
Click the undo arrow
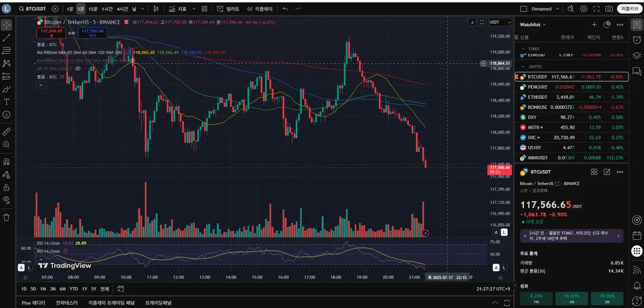tap(285, 9)
